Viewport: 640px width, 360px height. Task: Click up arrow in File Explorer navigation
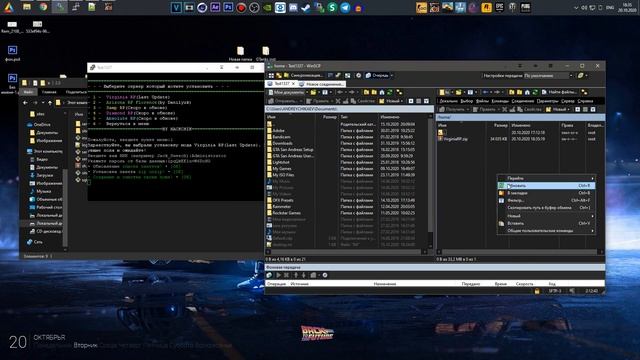click(x=50, y=102)
